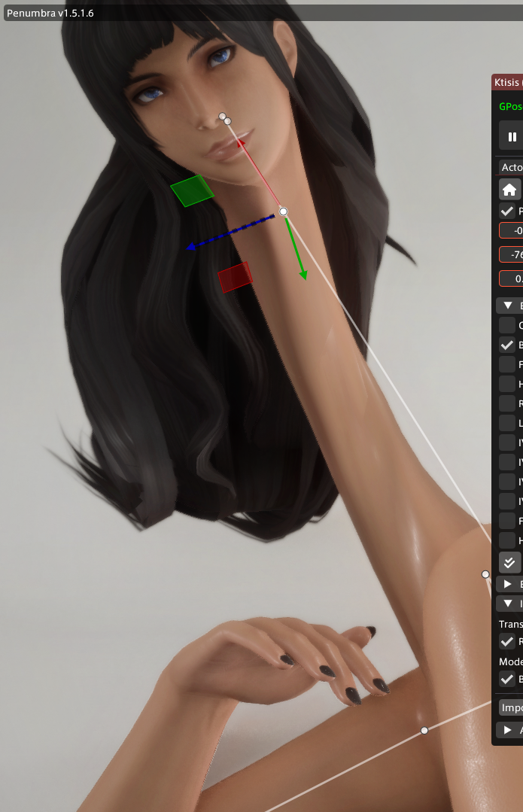523x812 pixels.
Task: Click the home icon button in Ktisis
Action: (509, 190)
